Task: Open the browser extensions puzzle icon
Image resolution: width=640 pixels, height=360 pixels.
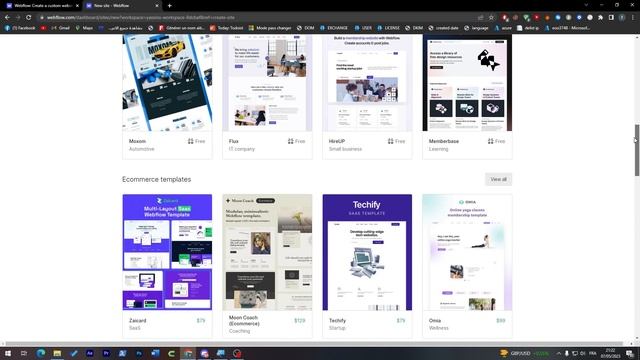Action: tap(600, 18)
